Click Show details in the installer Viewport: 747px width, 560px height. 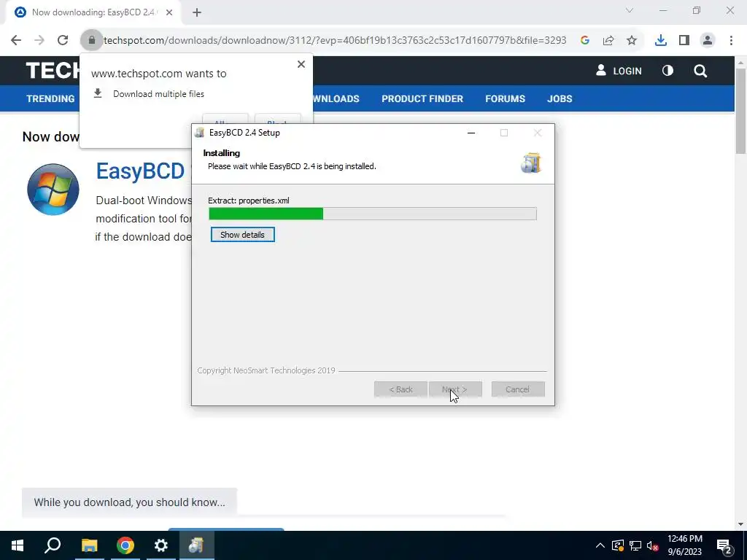pos(242,235)
